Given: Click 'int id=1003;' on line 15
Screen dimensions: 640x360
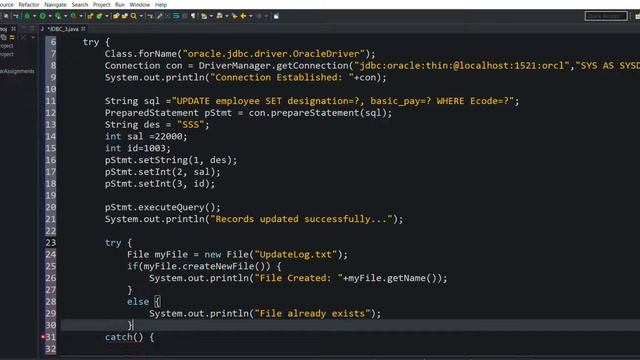Looking at the screenshot, I should click(138, 148).
